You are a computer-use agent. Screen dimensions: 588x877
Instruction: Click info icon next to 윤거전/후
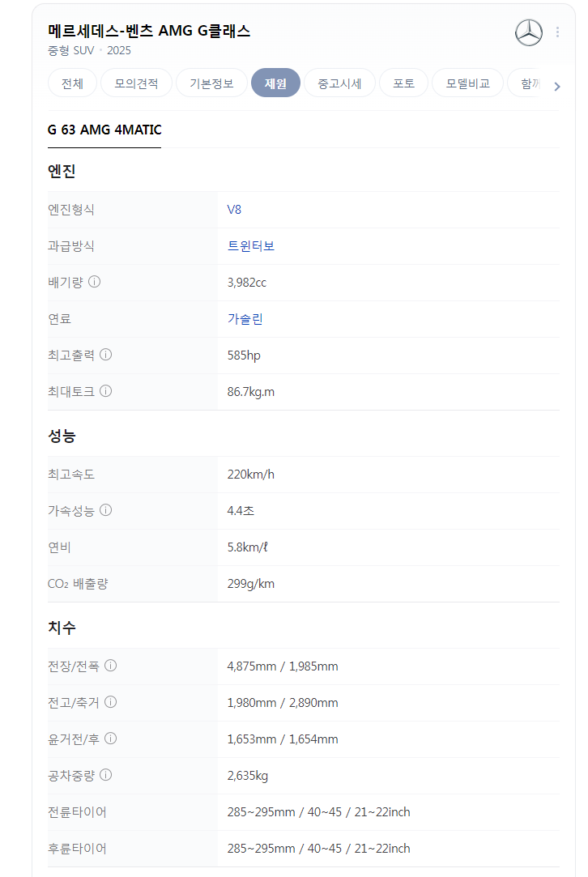pos(111,739)
